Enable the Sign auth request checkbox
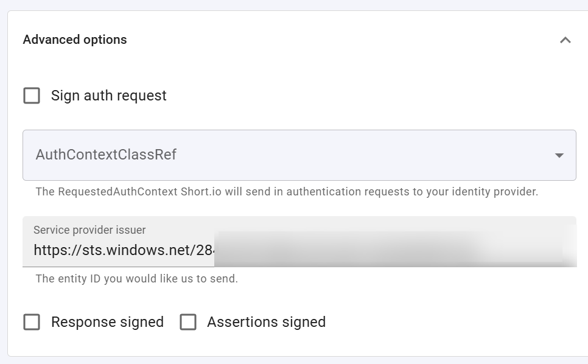588x364 pixels. pos(32,96)
